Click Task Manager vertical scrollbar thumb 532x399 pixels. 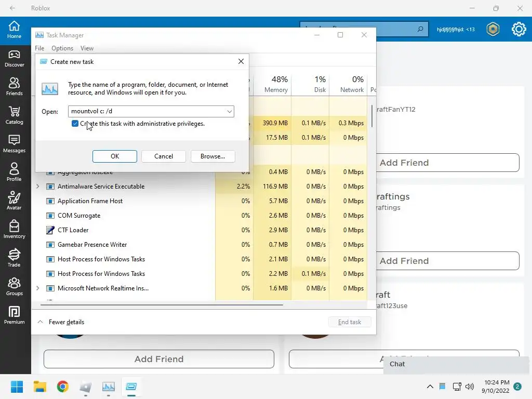pyautogui.click(x=372, y=116)
